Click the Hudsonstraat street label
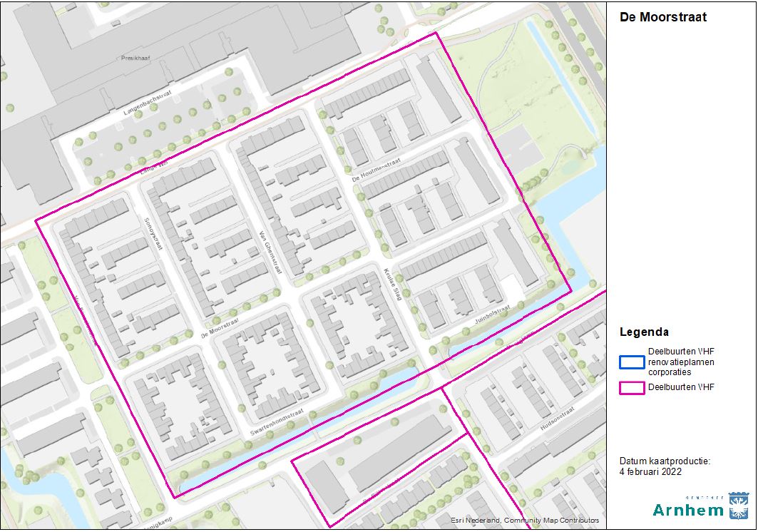This screenshot has width=758, height=532. click(558, 417)
